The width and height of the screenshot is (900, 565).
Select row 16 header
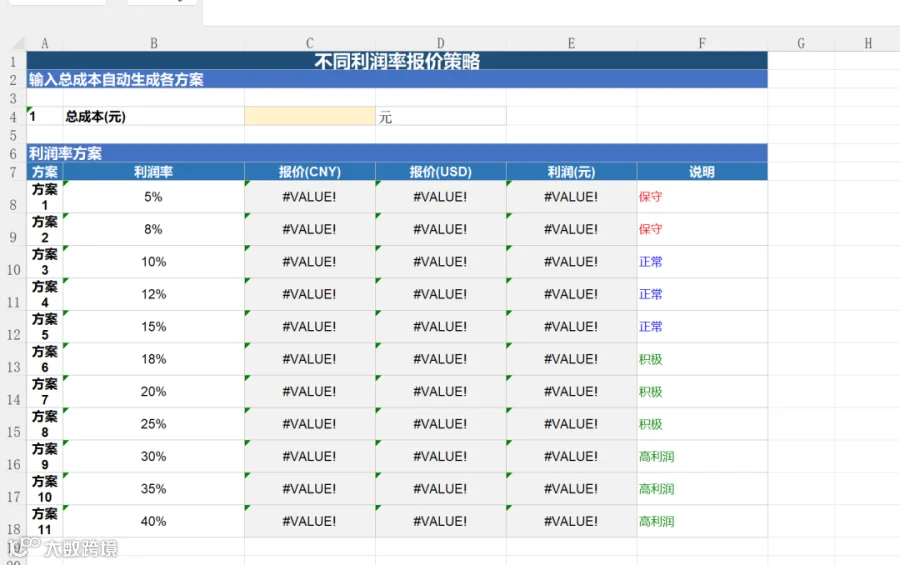point(13,456)
